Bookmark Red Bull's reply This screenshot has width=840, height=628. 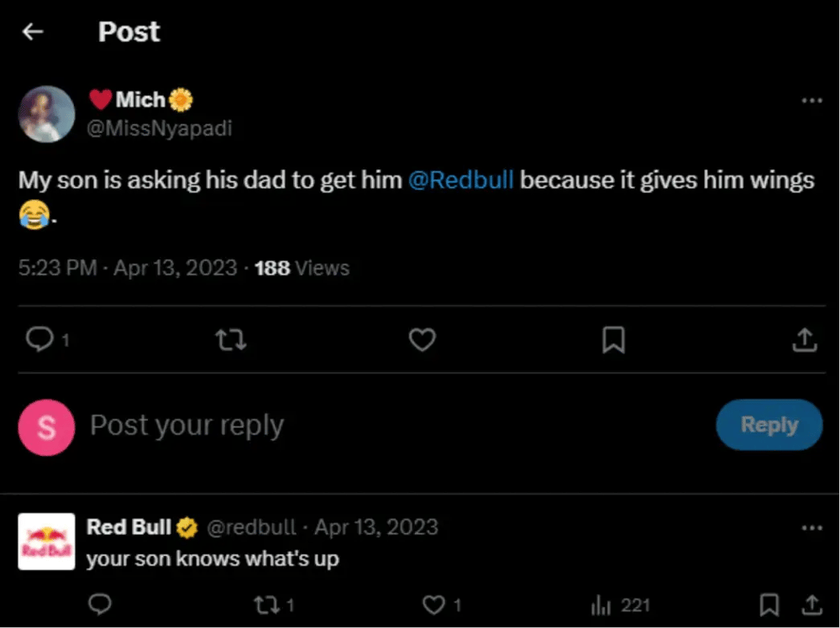pyautogui.click(x=769, y=604)
